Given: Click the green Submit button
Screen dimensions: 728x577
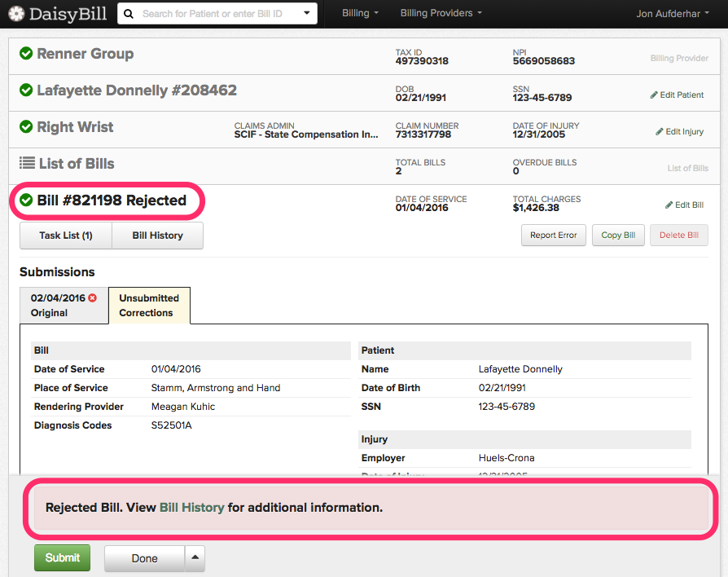Looking at the screenshot, I should [62, 558].
